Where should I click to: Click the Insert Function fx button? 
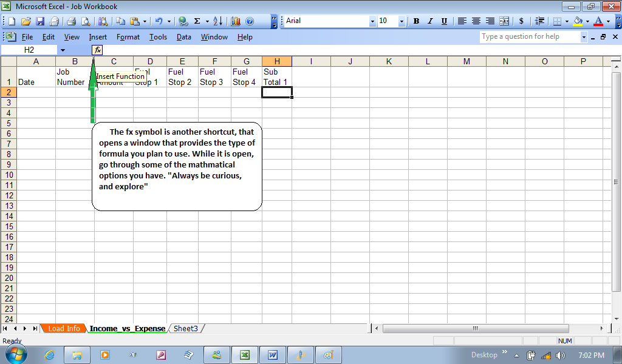tap(97, 50)
